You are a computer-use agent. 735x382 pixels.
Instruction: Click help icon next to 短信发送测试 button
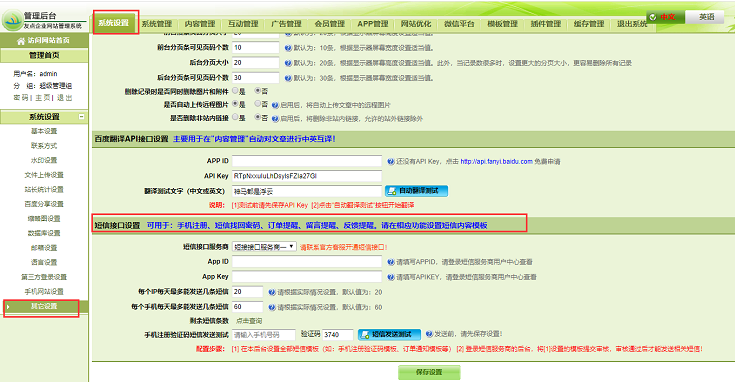coord(429,334)
